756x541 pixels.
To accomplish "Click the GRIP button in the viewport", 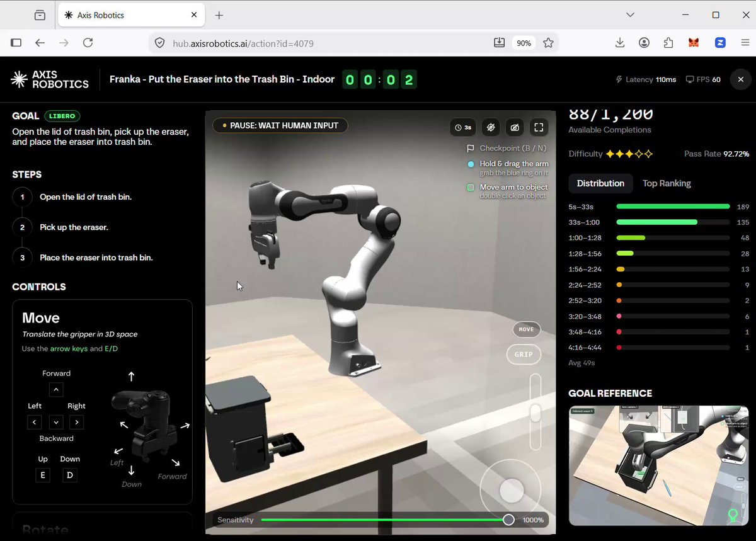I will 524,355.
